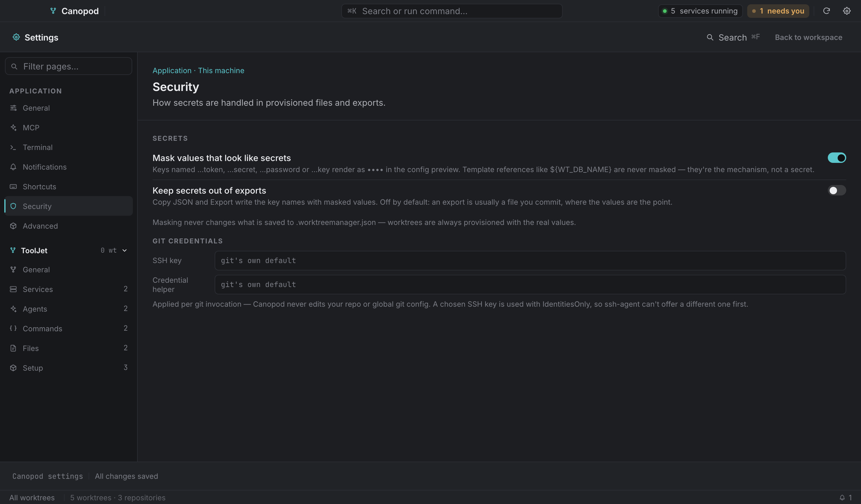Click the All changes saved status
This screenshot has width=861, height=504.
tap(126, 476)
